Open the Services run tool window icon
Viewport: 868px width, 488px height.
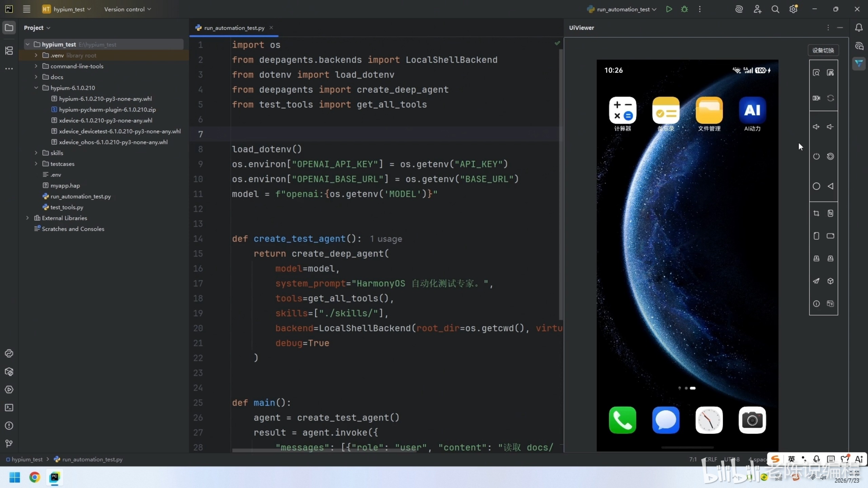(x=9, y=389)
